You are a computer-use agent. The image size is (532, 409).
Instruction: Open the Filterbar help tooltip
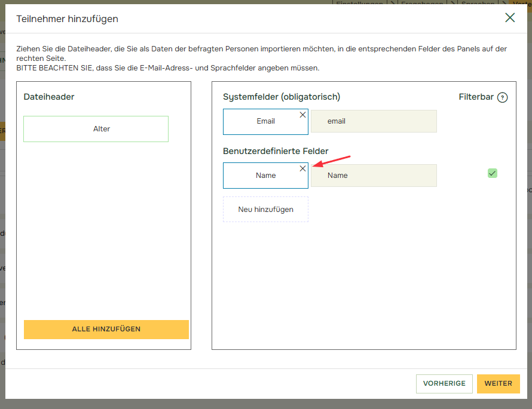point(502,97)
